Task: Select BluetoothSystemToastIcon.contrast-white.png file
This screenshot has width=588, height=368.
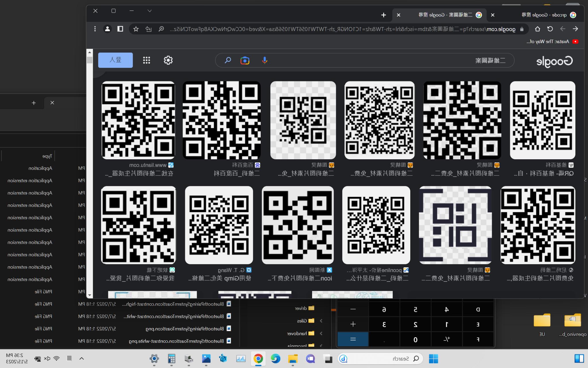Action: click(x=180, y=341)
